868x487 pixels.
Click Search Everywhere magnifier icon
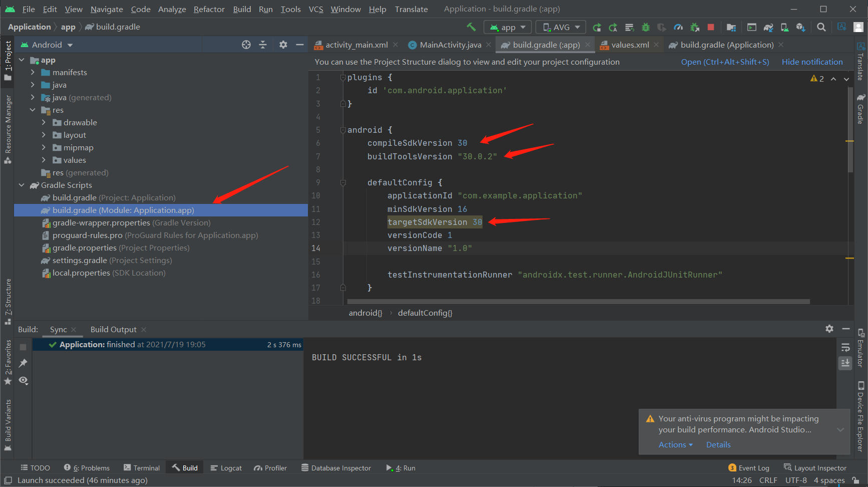tap(821, 27)
